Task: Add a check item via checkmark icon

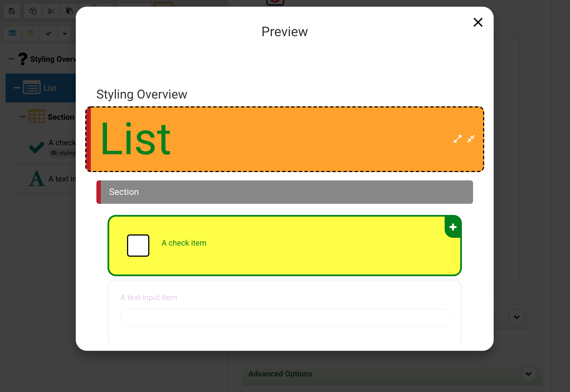Action: coord(48,33)
